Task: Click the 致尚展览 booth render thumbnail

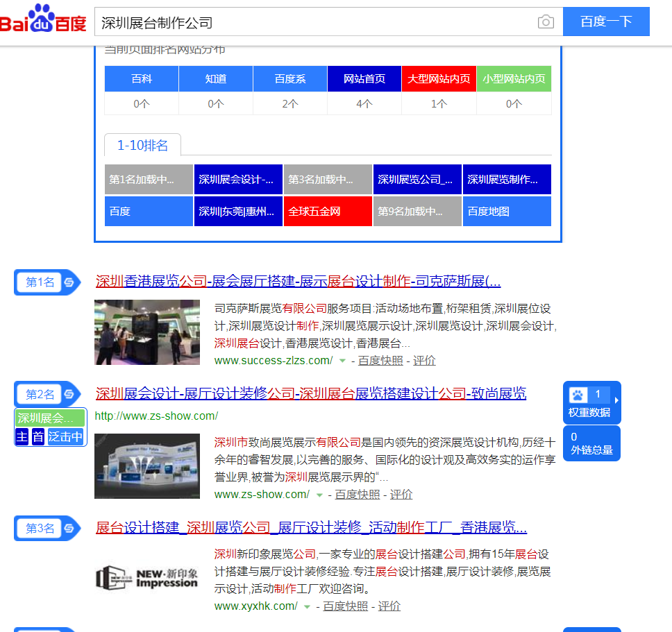Action: (147, 466)
